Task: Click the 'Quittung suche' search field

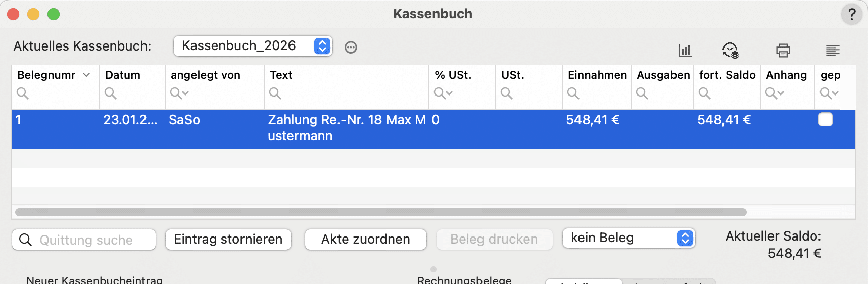Action: tap(86, 240)
